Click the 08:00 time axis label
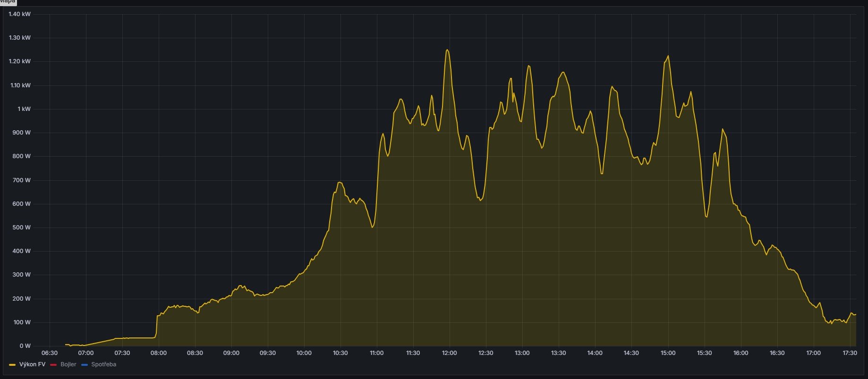868x379 pixels. [x=158, y=353]
